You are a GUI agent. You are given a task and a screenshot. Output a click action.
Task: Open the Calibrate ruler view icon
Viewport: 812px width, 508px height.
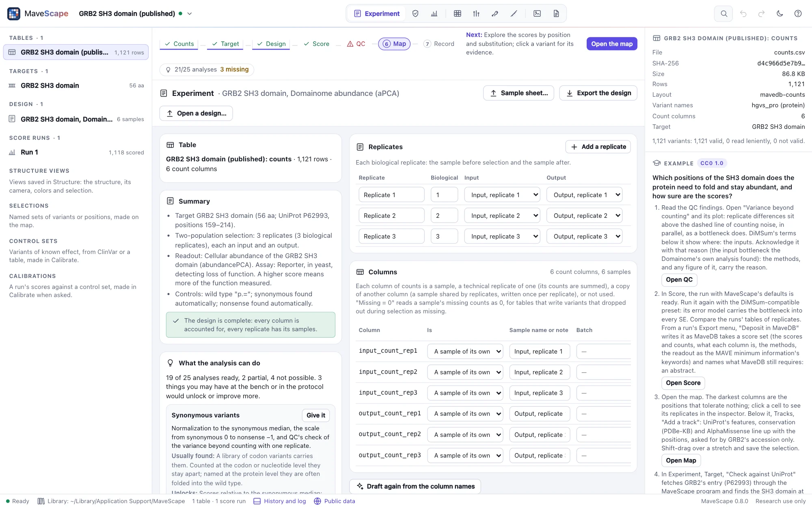[514, 13]
